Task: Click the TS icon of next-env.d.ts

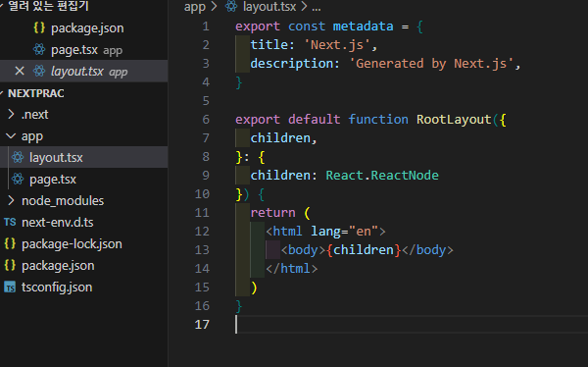Action: point(10,222)
